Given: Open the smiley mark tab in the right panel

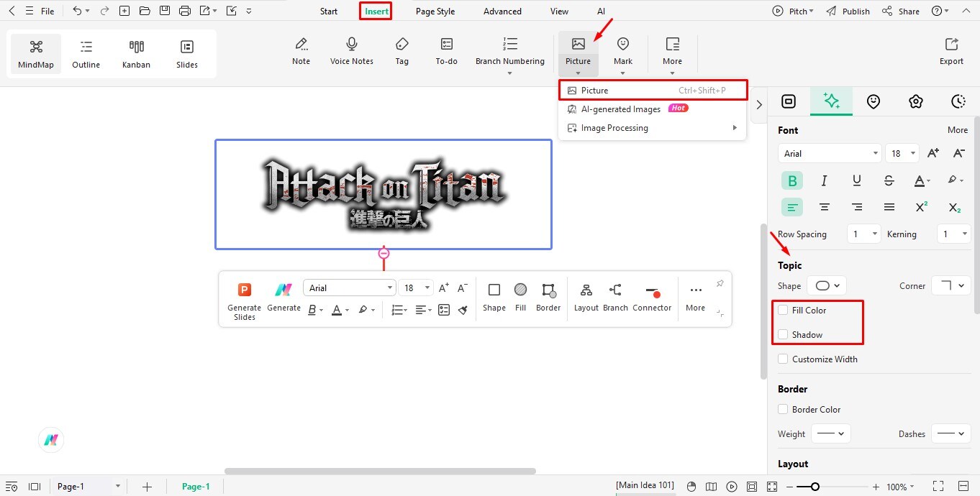Looking at the screenshot, I should (x=874, y=101).
